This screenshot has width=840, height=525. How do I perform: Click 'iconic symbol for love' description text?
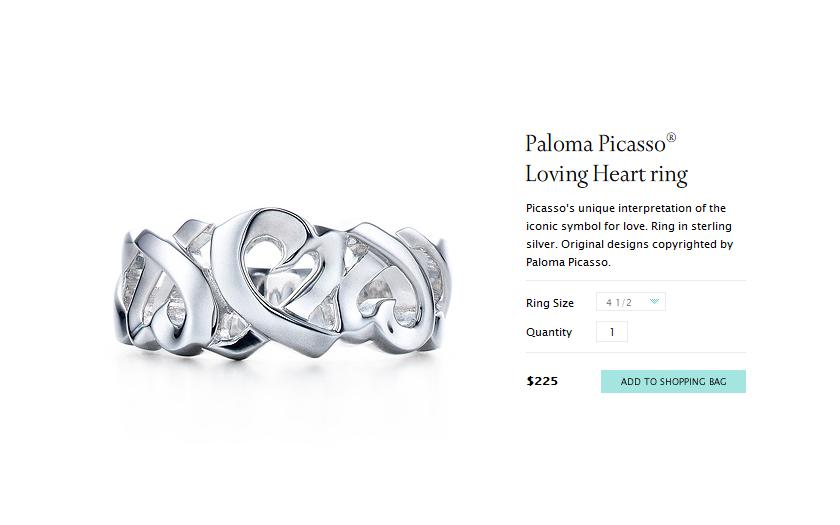(x=586, y=226)
